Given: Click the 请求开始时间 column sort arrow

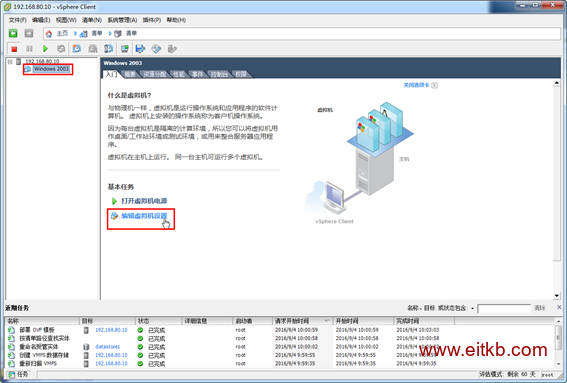Looking at the screenshot, I should click(327, 321).
